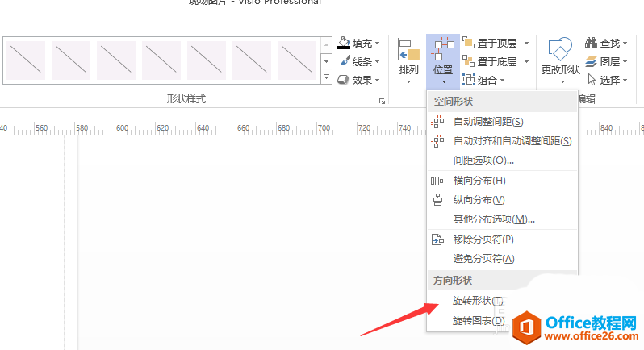This screenshot has width=644, height=350.
Task: Open the 线条 line dropdown
Action: click(x=360, y=61)
